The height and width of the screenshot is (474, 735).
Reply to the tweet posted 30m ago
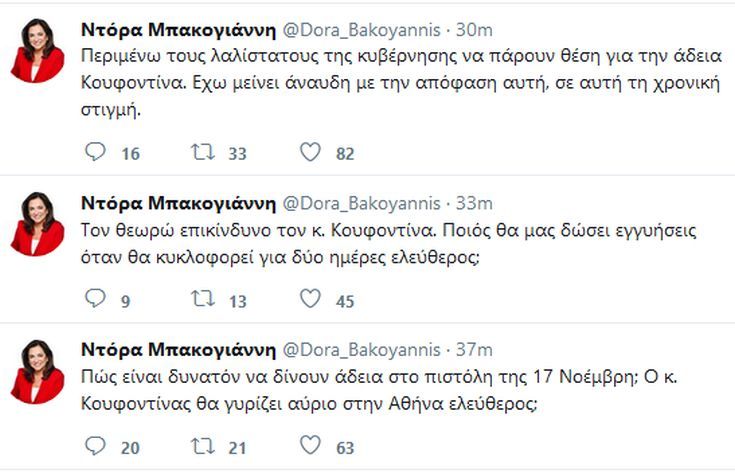click(x=96, y=152)
